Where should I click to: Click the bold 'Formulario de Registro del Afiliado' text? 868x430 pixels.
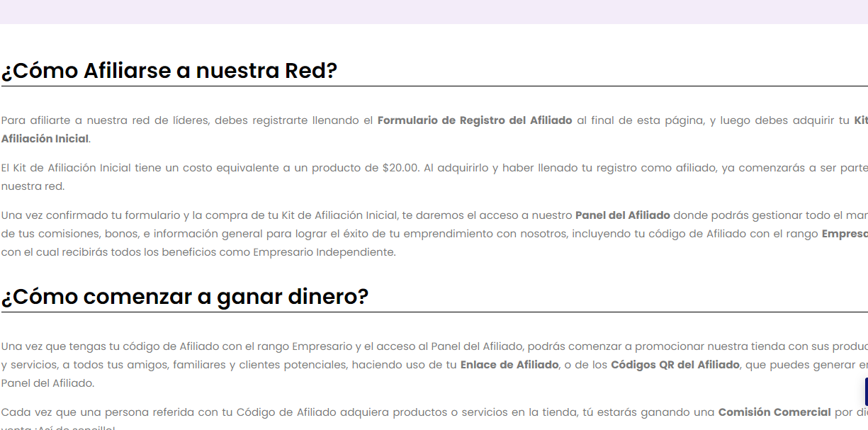point(474,120)
